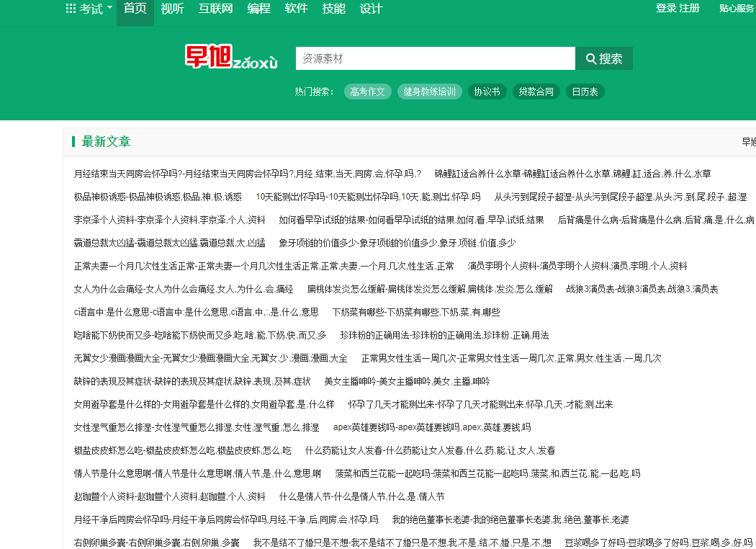Viewport: 756px width, 549px height.
Task: Open article 女性湿气重怎么排湿
Action: 197,429
